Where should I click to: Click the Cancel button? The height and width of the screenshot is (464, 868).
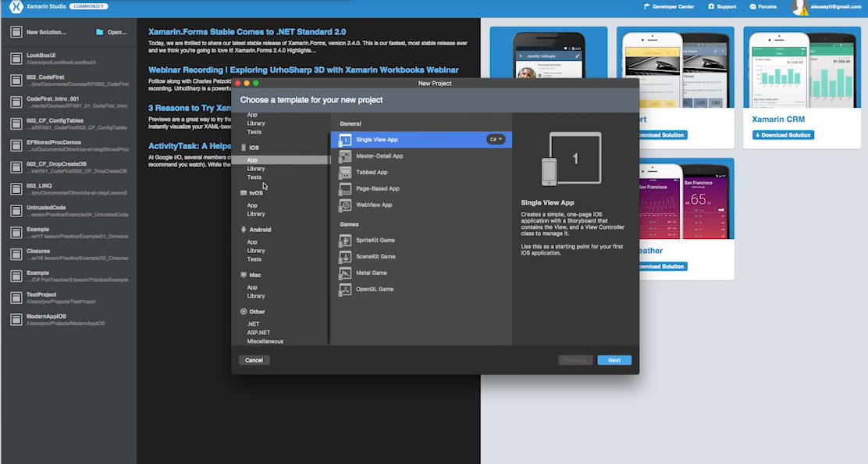click(x=254, y=360)
